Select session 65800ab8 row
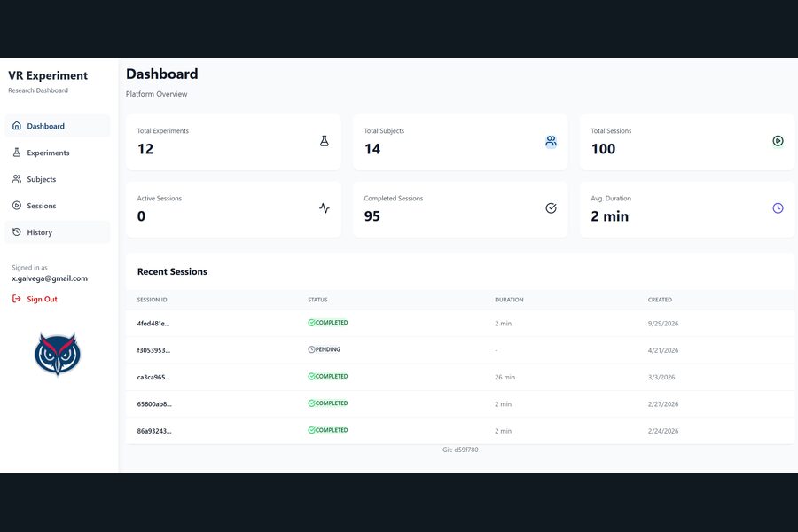The image size is (798, 532). coord(460,404)
